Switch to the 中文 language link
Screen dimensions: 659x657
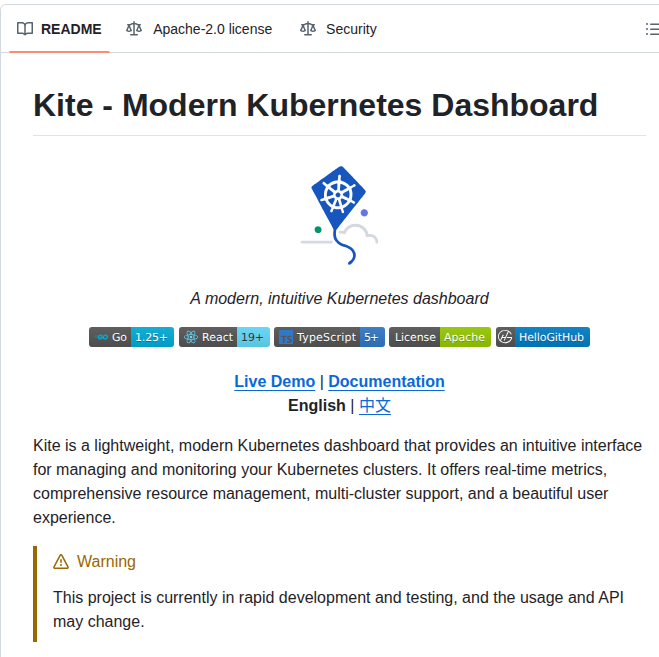[375, 405]
